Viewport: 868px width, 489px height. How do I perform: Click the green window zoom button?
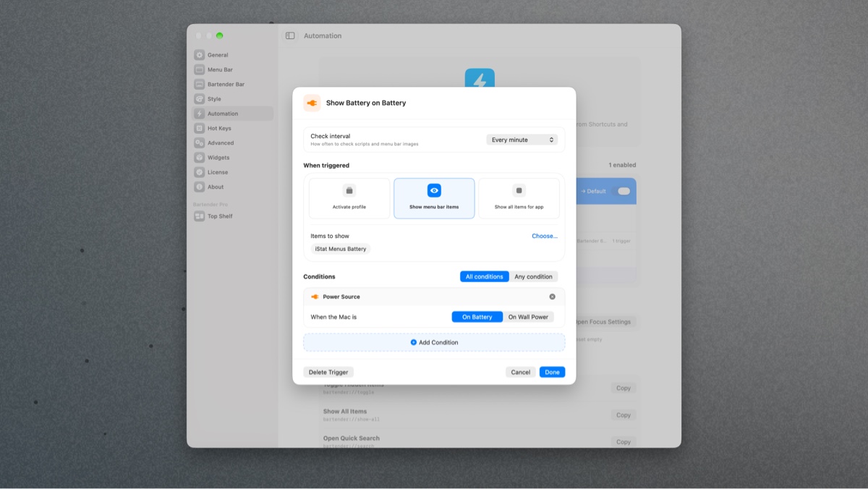pos(219,35)
